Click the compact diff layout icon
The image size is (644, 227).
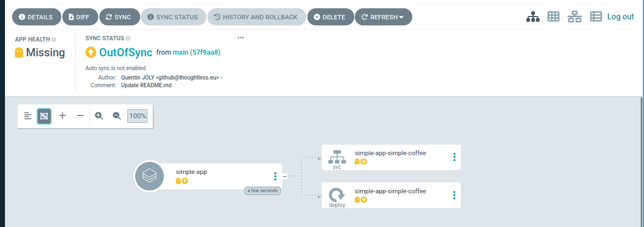(28, 116)
